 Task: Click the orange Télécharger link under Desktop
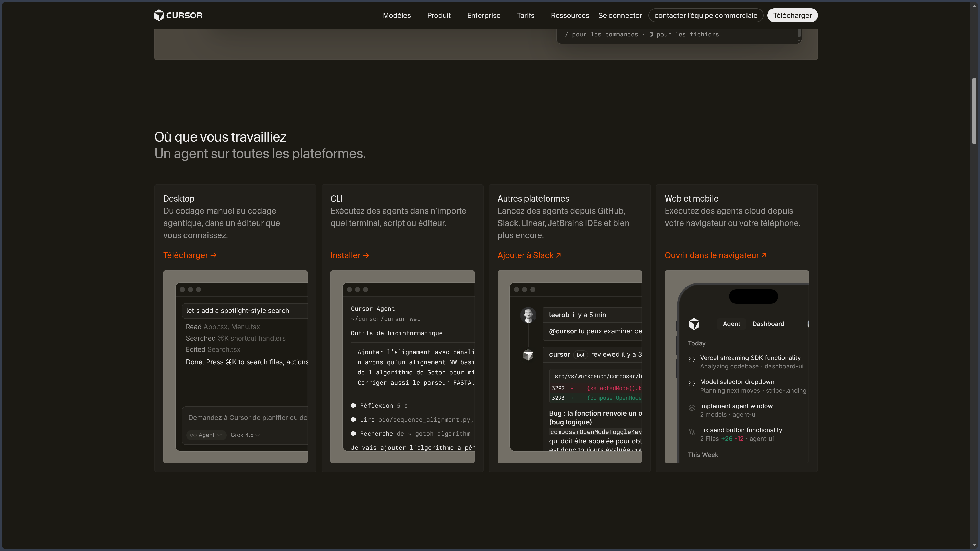pyautogui.click(x=190, y=255)
